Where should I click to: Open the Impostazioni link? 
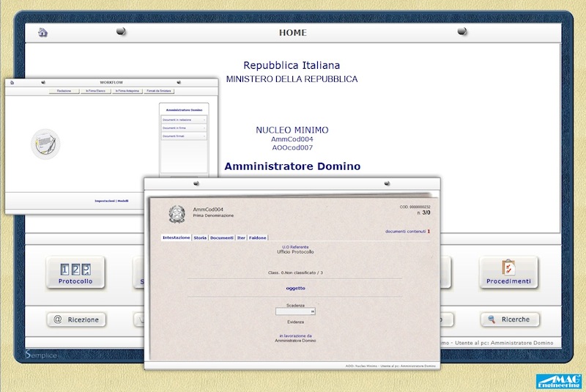pos(105,200)
